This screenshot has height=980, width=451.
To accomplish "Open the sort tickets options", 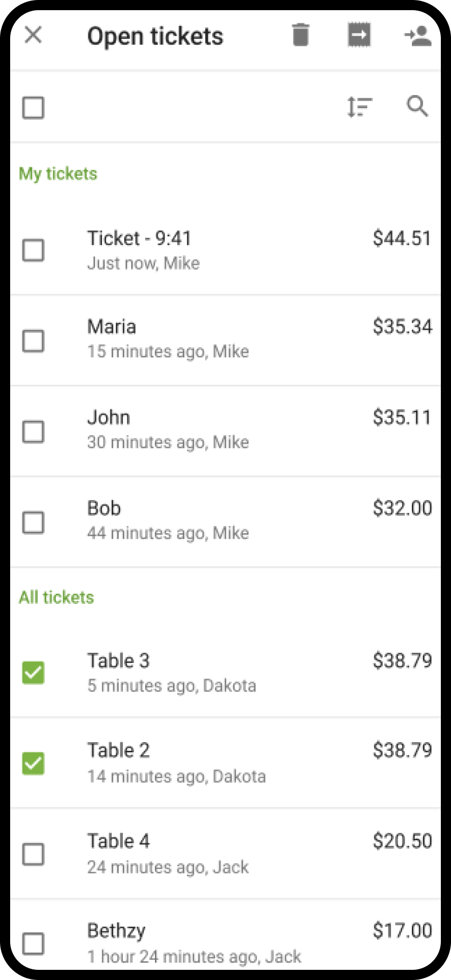I will pyautogui.click(x=360, y=107).
